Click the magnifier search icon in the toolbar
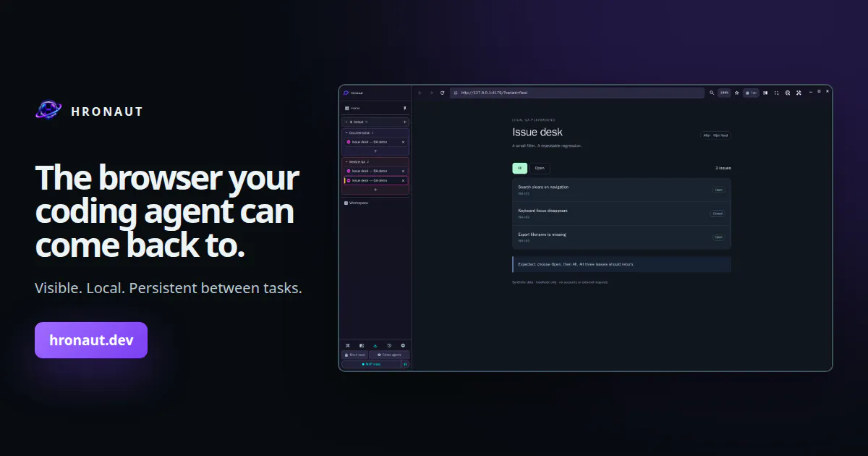Screen dimensions: 868x456 point(712,93)
